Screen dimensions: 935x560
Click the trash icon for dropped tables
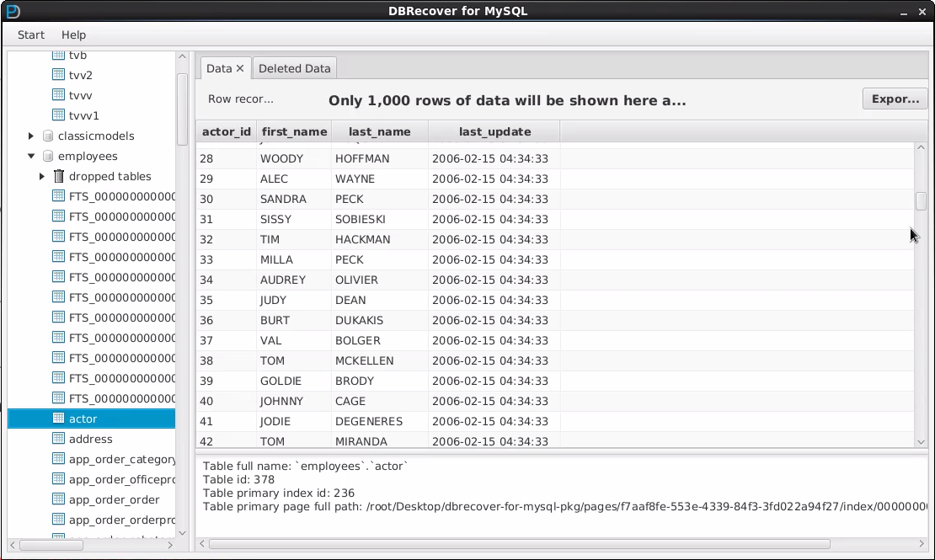pyautogui.click(x=58, y=176)
